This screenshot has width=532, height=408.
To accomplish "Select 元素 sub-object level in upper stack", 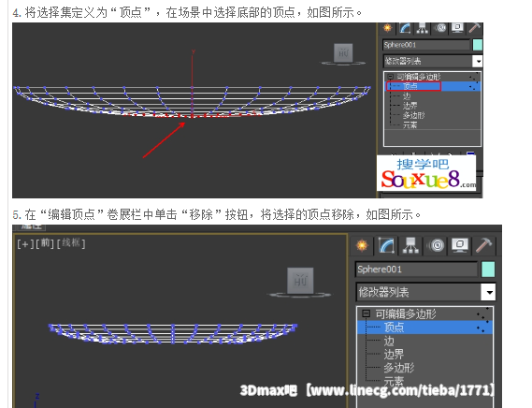I will point(410,125).
